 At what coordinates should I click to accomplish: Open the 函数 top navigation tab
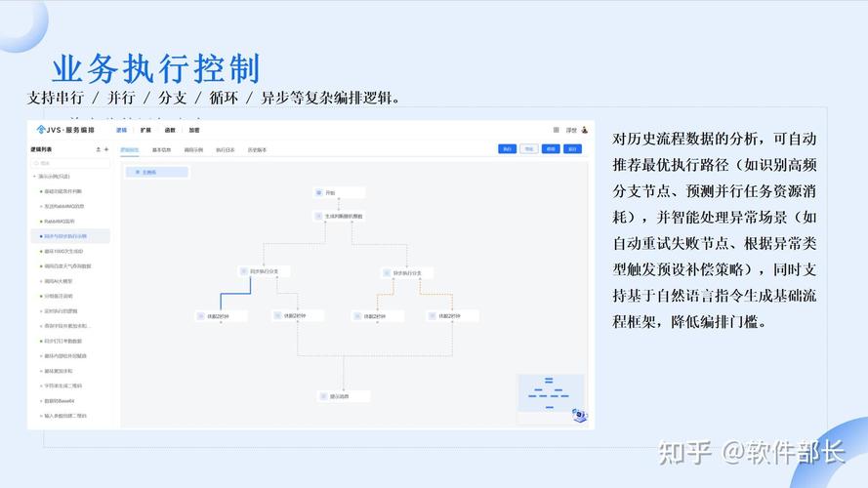click(x=170, y=131)
